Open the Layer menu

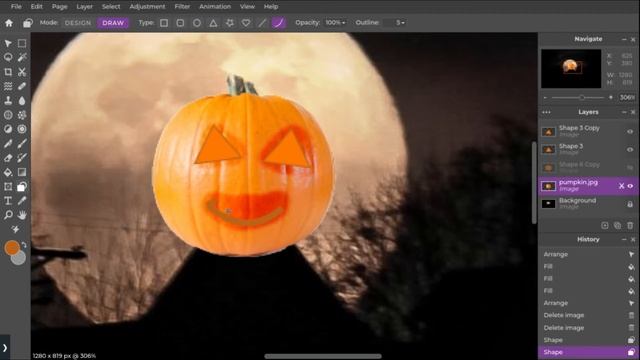pos(84,7)
